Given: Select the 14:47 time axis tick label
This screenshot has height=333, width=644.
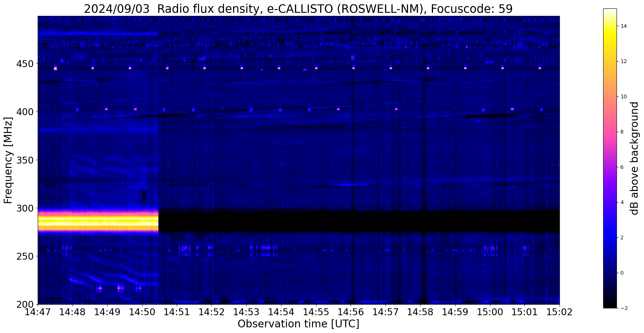Looking at the screenshot, I should (x=38, y=312).
